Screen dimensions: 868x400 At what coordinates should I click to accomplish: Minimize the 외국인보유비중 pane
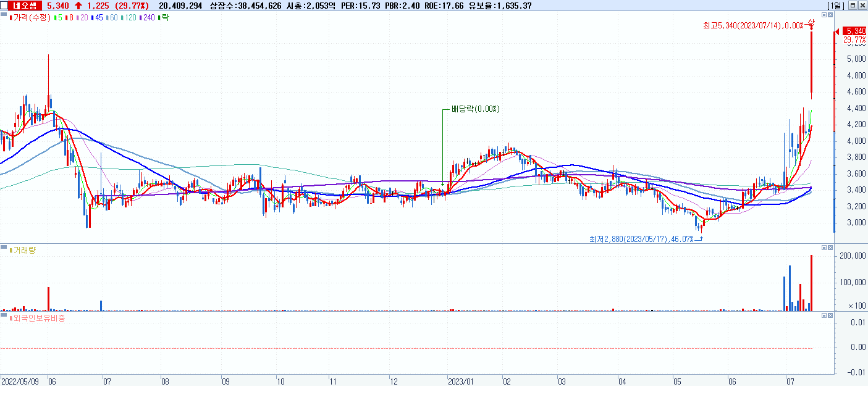click(824, 315)
